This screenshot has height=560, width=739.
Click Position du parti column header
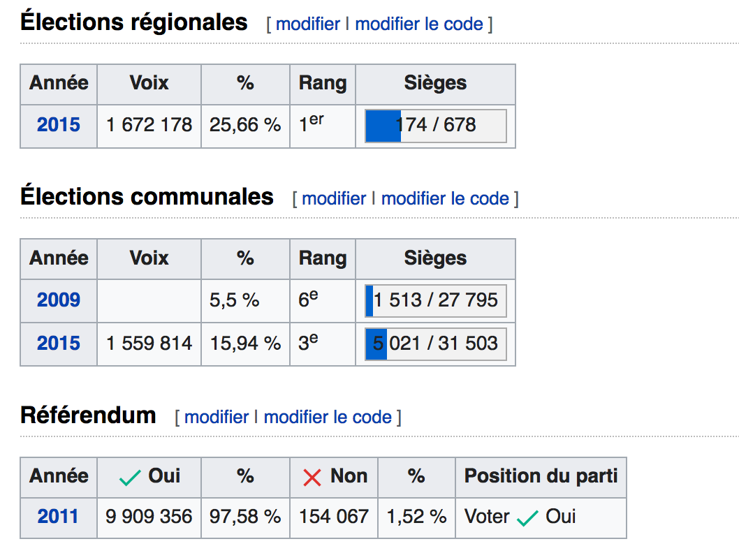(x=541, y=476)
